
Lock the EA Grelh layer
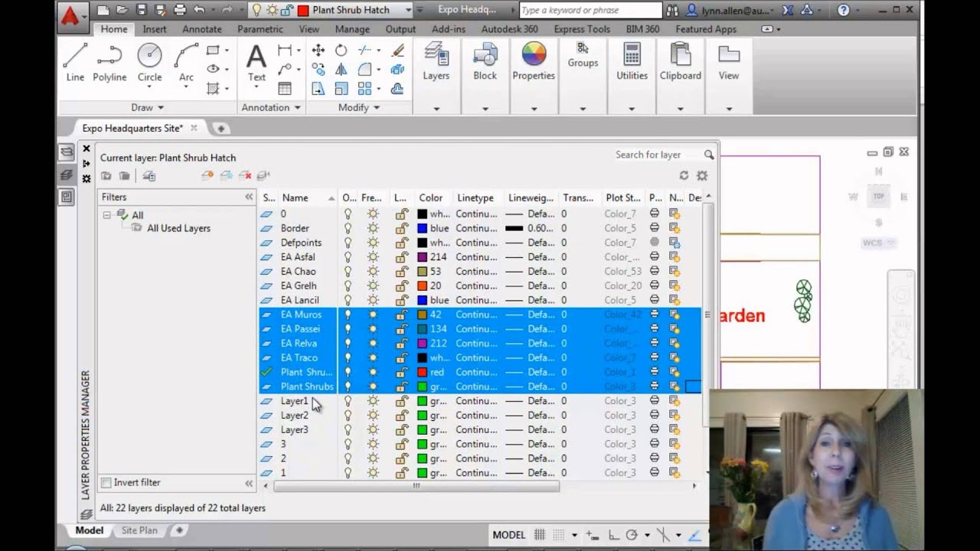pyautogui.click(x=401, y=285)
